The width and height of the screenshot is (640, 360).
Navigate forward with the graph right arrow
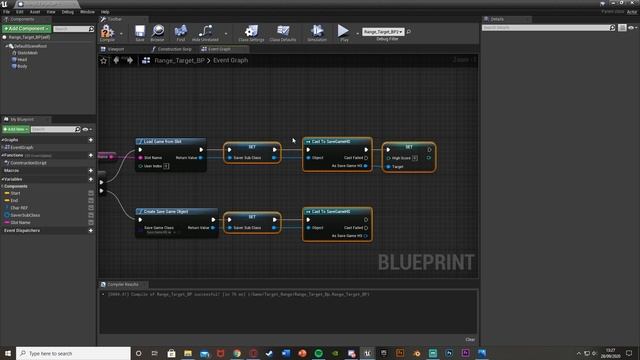[x=130, y=60]
